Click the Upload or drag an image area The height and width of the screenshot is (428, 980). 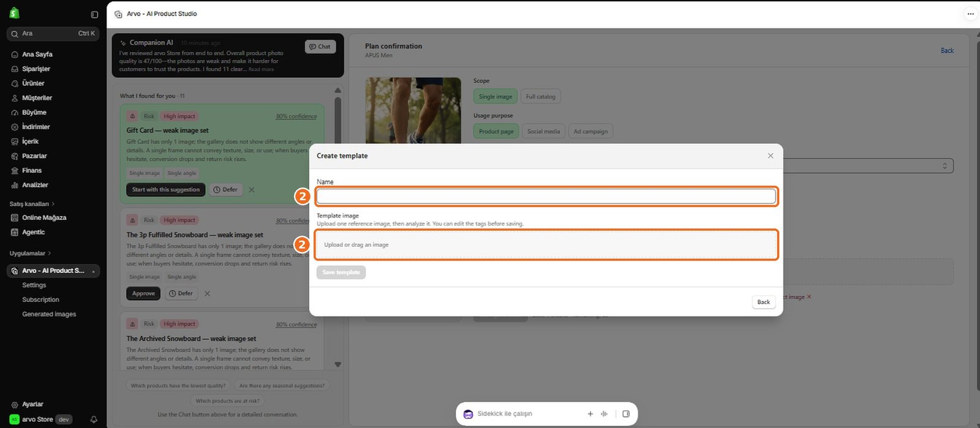(x=546, y=245)
